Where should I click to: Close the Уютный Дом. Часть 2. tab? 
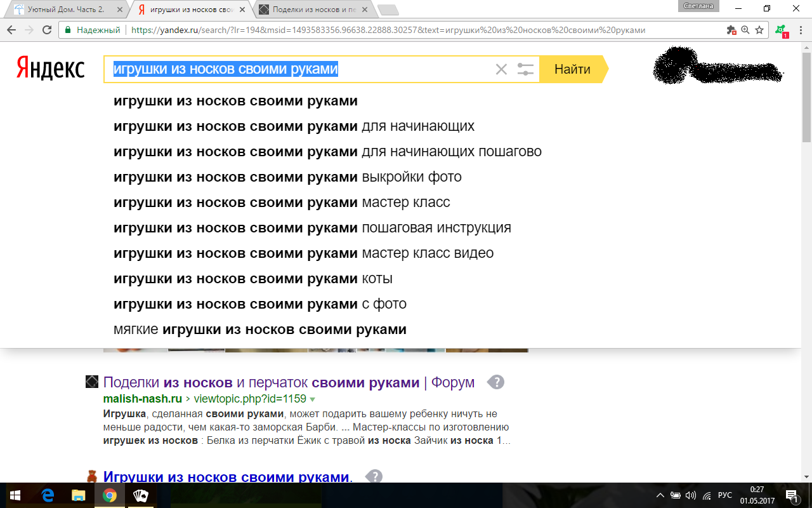(119, 10)
